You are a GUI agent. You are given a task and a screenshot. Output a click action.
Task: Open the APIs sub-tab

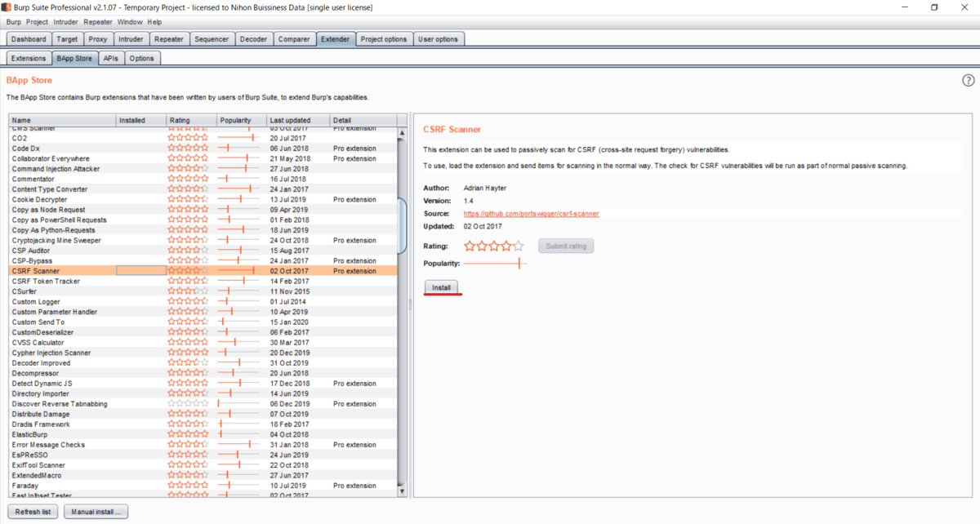click(110, 58)
